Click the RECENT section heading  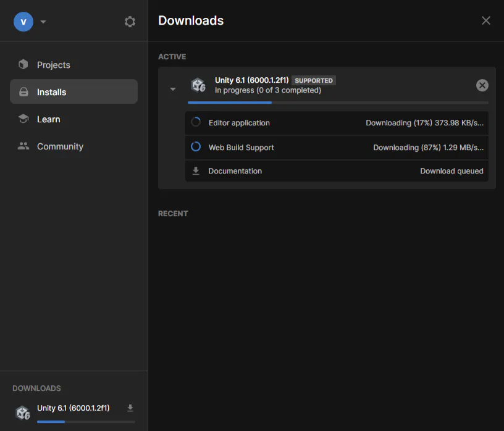173,214
